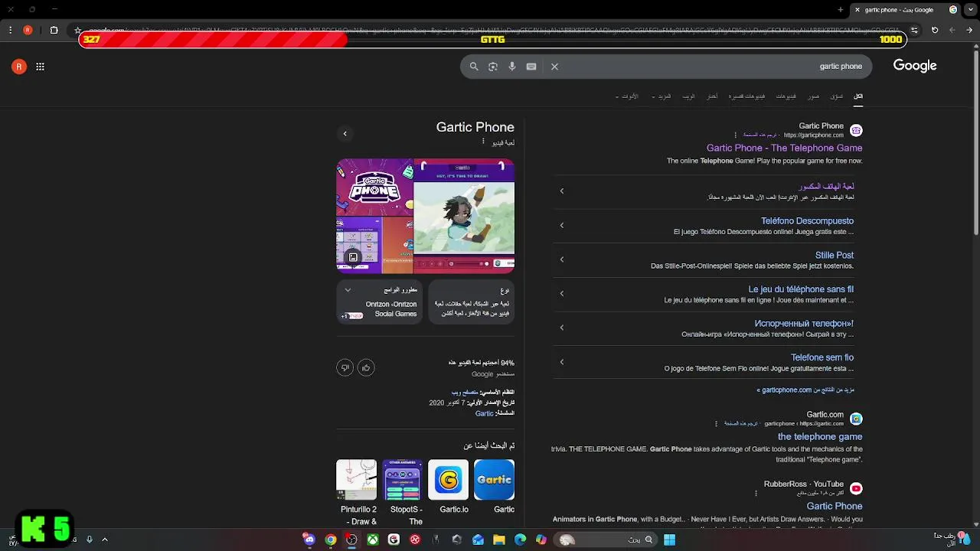
Task: Open the Tools dropdown in search filters
Action: [627, 96]
